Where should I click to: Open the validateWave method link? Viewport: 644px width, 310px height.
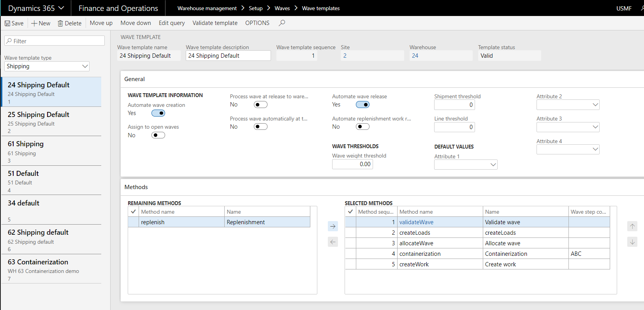416,222
